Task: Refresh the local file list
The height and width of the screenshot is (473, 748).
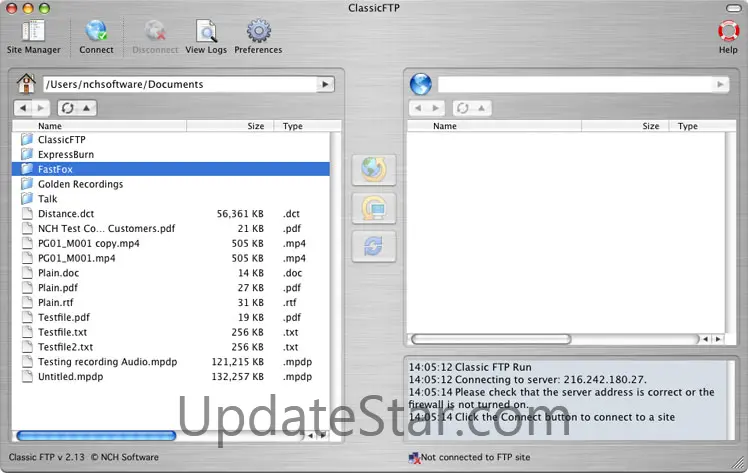Action: [68, 108]
